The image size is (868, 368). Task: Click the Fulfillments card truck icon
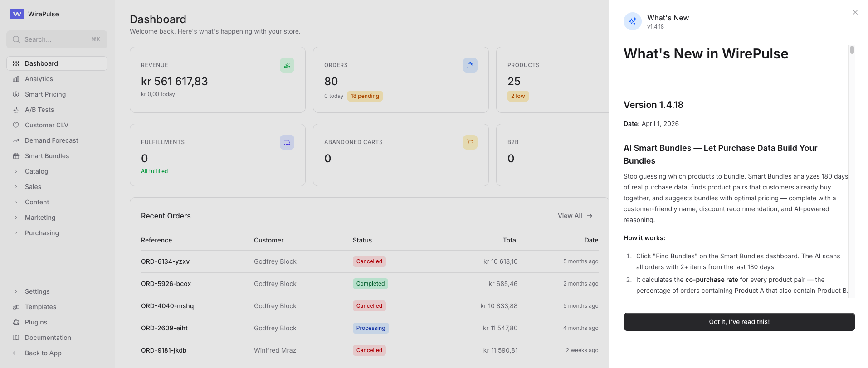[287, 142]
